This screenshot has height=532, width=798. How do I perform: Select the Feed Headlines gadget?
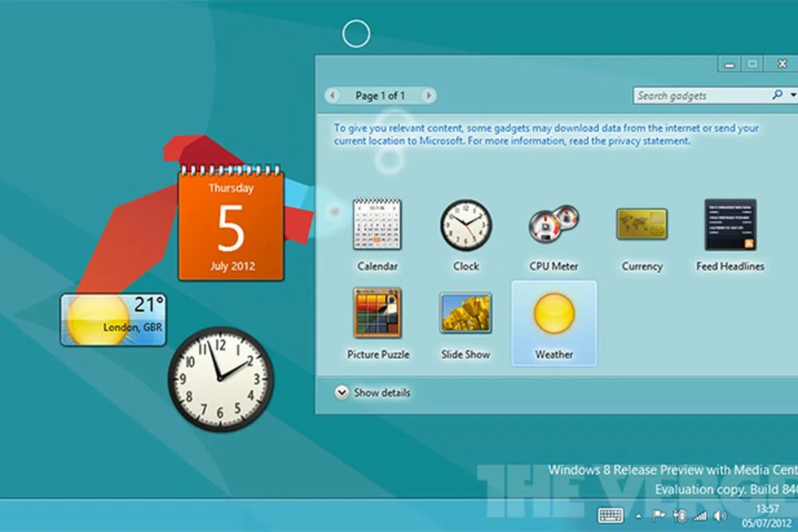click(730, 225)
